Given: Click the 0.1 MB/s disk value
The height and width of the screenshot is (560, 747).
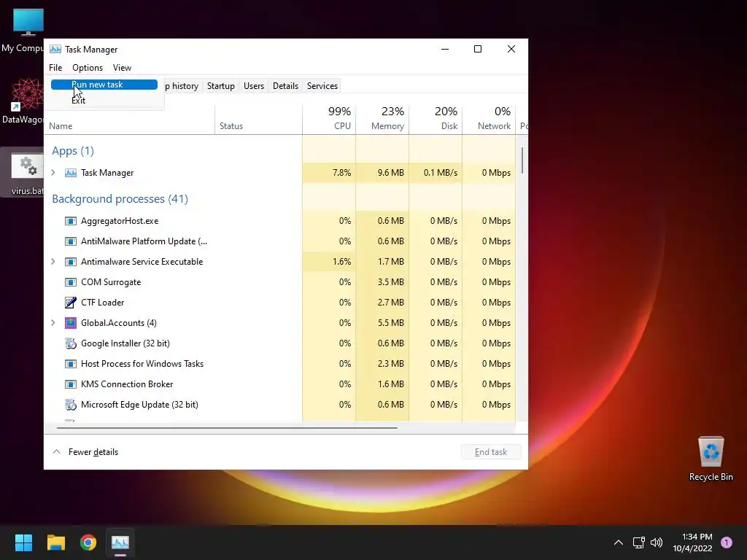Looking at the screenshot, I should tap(440, 173).
